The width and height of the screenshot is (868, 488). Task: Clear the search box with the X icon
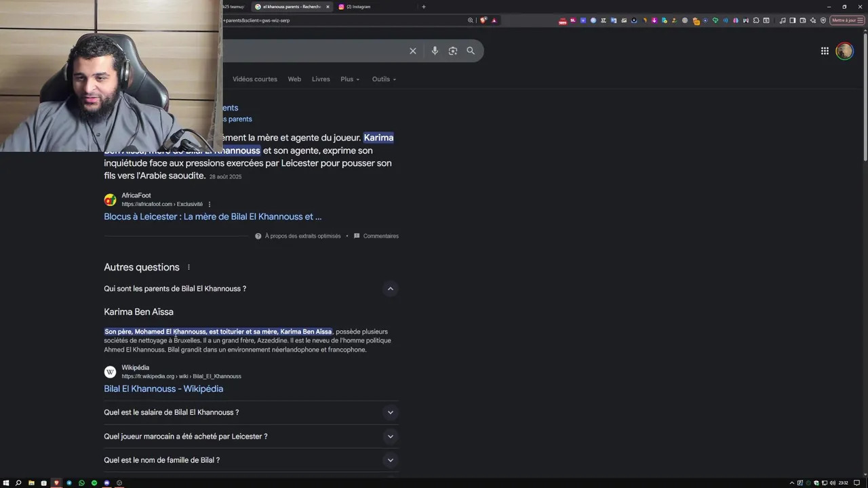tap(412, 51)
